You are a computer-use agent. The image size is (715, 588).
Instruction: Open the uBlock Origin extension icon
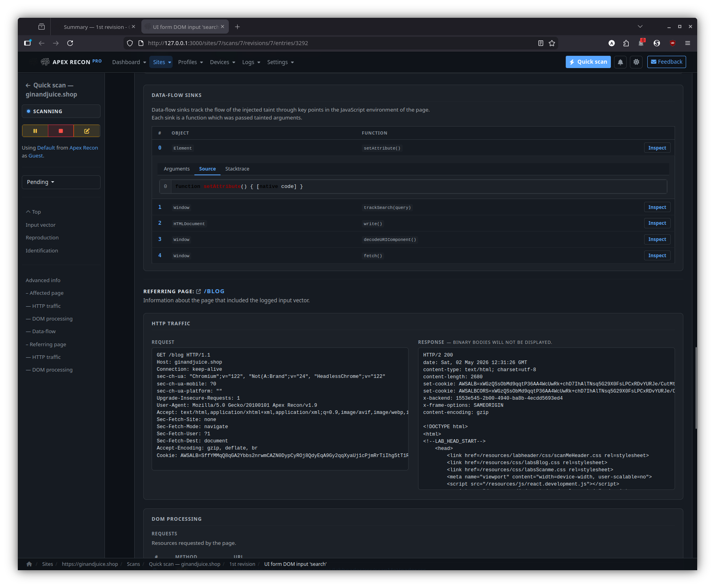(x=673, y=43)
